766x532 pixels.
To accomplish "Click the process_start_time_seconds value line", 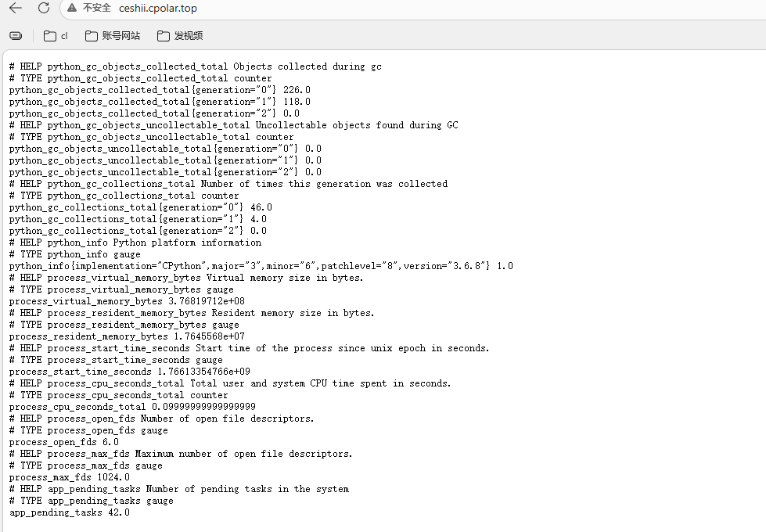I will (130, 372).
